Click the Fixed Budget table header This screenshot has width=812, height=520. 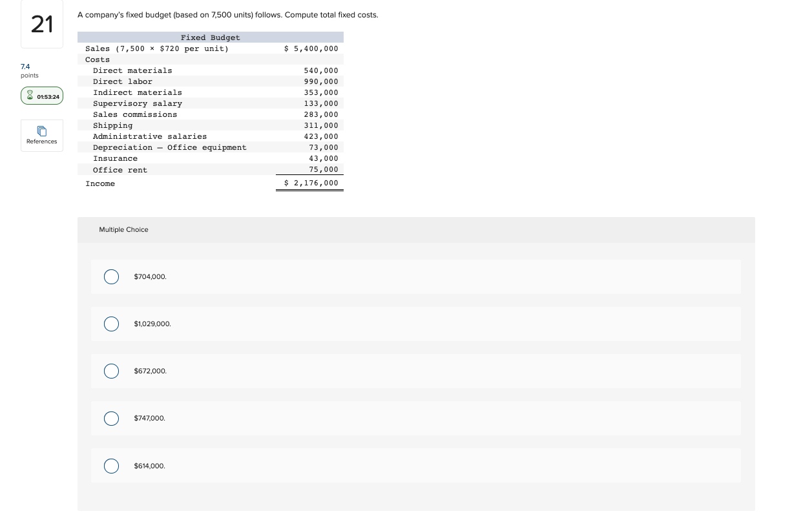click(x=211, y=37)
